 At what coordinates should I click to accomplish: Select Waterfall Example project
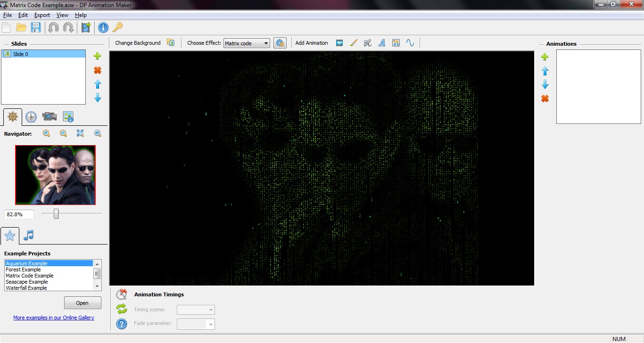click(x=49, y=288)
